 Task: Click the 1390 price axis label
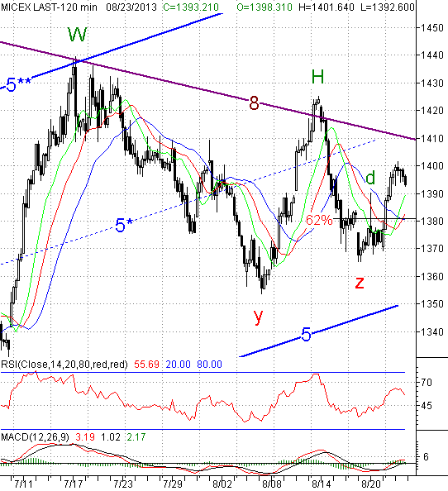(432, 193)
